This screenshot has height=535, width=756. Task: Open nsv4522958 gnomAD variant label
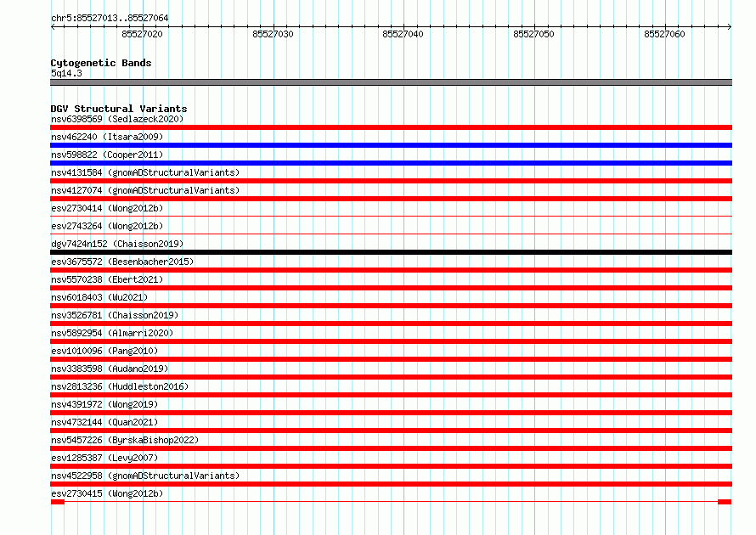point(145,476)
